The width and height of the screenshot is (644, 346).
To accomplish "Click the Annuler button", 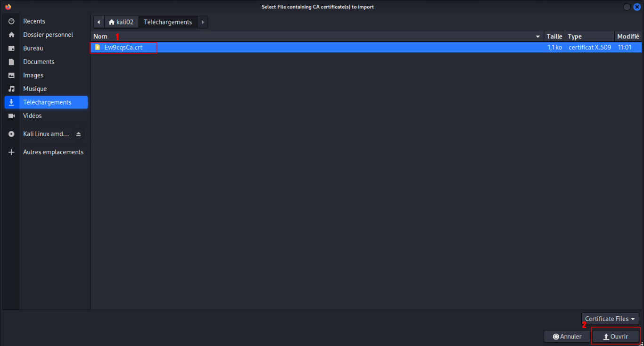I will (x=567, y=337).
